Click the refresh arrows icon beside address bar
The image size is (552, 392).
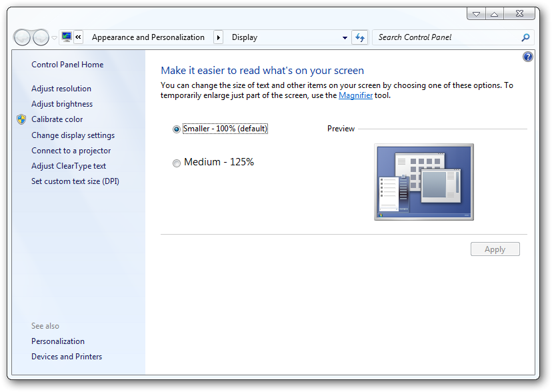[360, 37]
